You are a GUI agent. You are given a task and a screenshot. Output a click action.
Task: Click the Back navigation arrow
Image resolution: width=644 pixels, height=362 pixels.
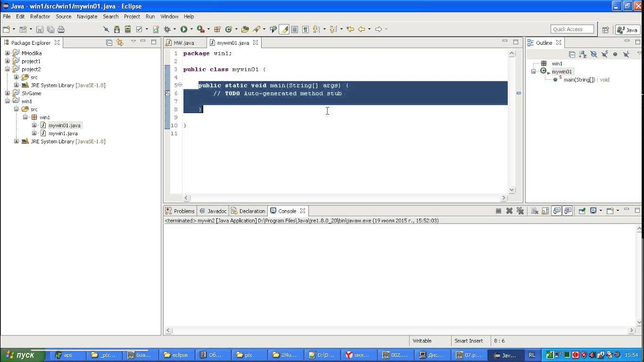tap(361, 30)
